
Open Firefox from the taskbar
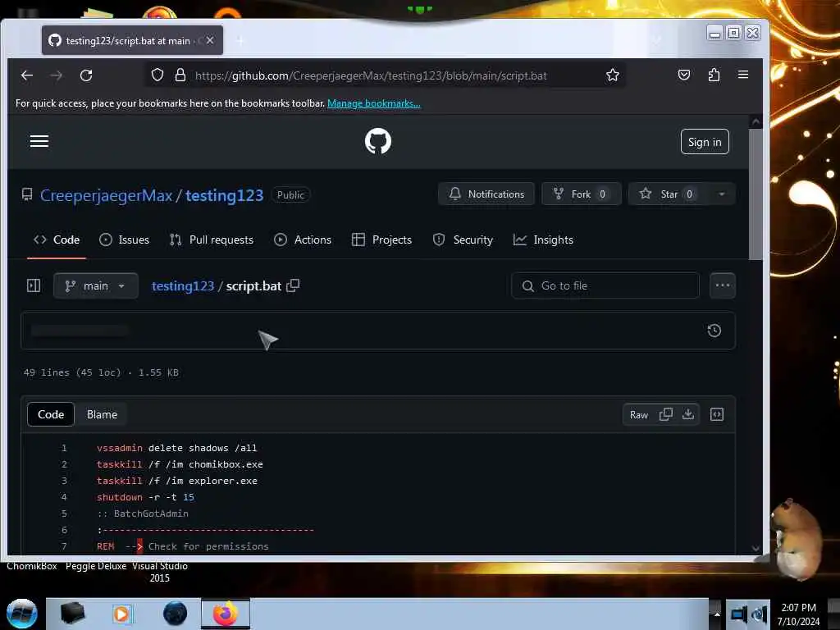tap(226, 614)
